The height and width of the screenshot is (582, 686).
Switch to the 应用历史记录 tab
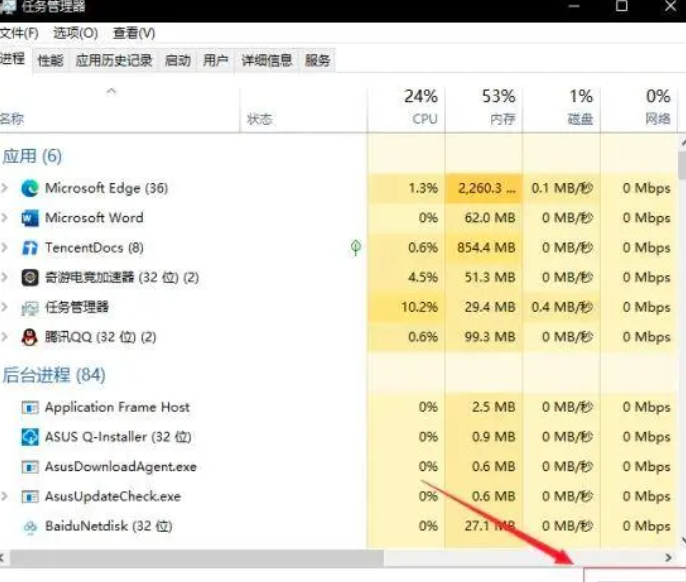click(114, 60)
